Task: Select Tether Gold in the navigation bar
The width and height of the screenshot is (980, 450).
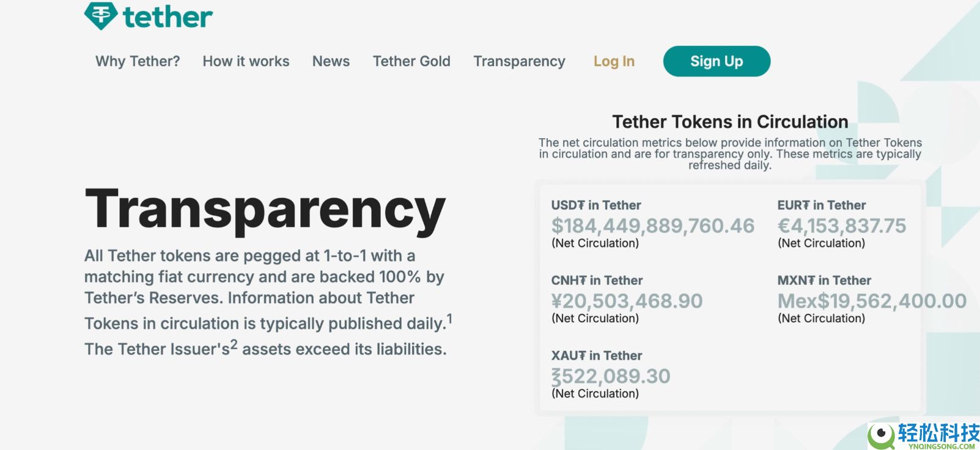Action: click(x=411, y=61)
